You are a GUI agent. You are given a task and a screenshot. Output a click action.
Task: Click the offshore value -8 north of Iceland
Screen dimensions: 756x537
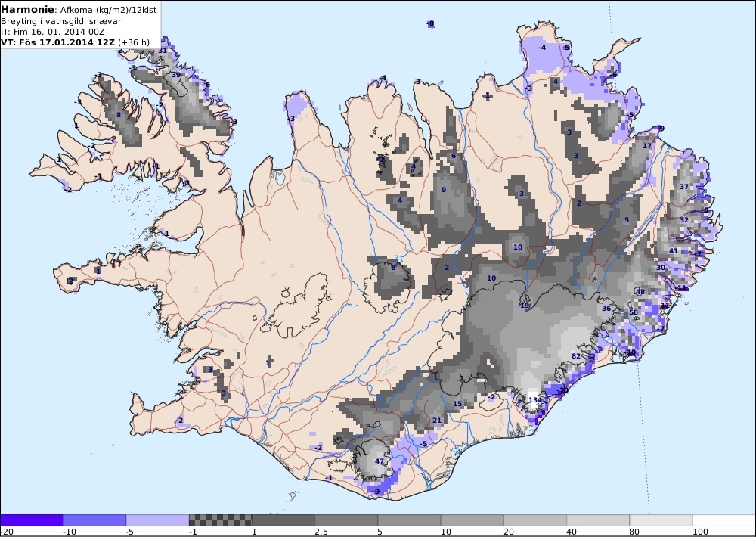tap(431, 23)
